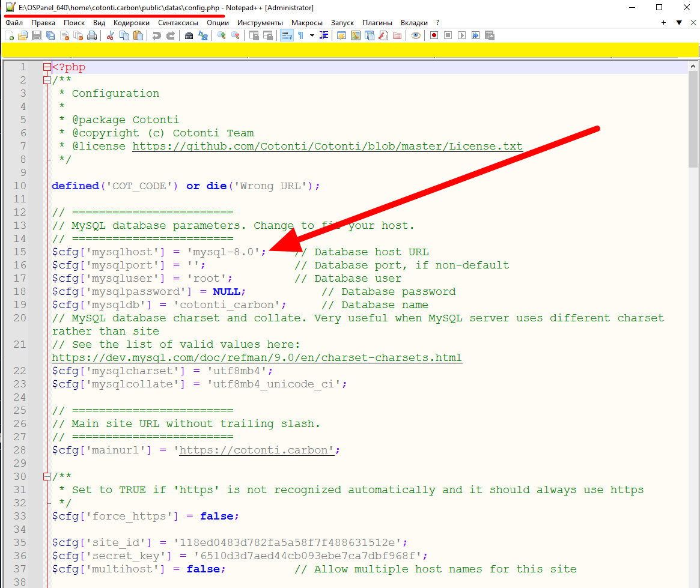Open the Запуск menu

pyautogui.click(x=342, y=23)
